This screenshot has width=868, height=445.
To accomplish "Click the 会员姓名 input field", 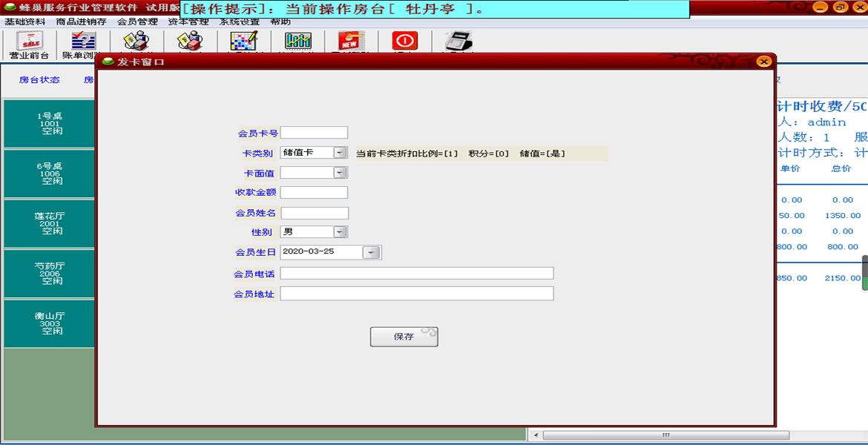I will [315, 213].
